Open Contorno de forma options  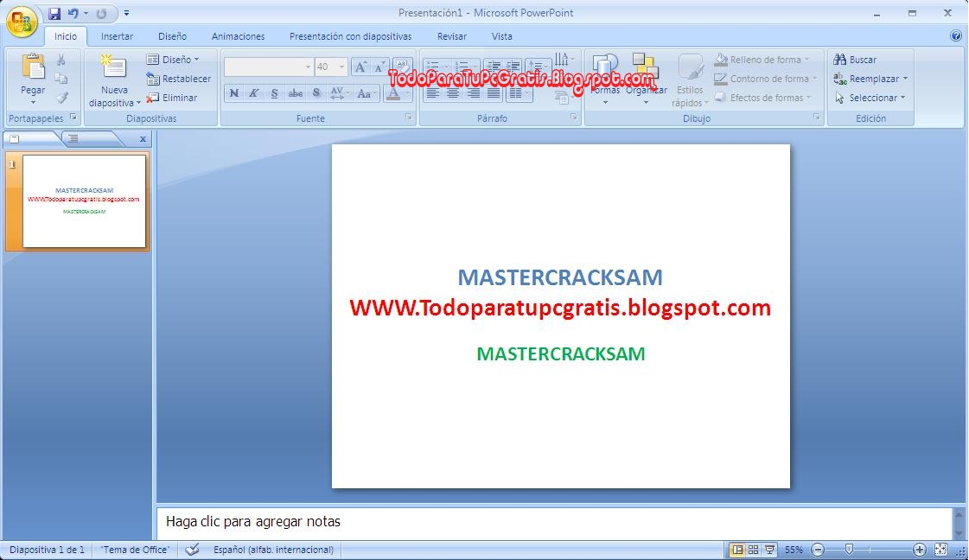click(765, 79)
